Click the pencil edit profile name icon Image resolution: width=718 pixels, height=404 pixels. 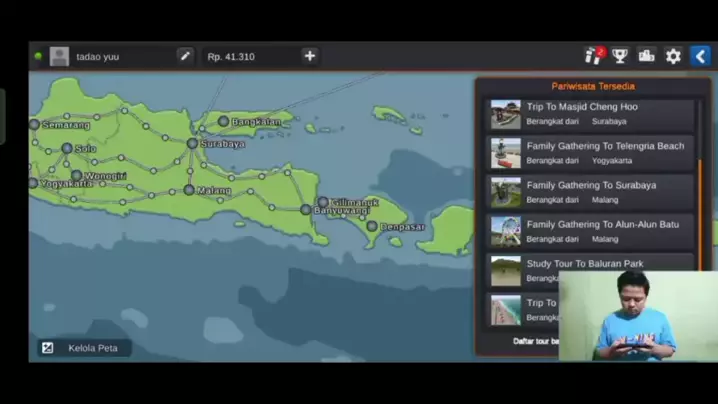185,56
